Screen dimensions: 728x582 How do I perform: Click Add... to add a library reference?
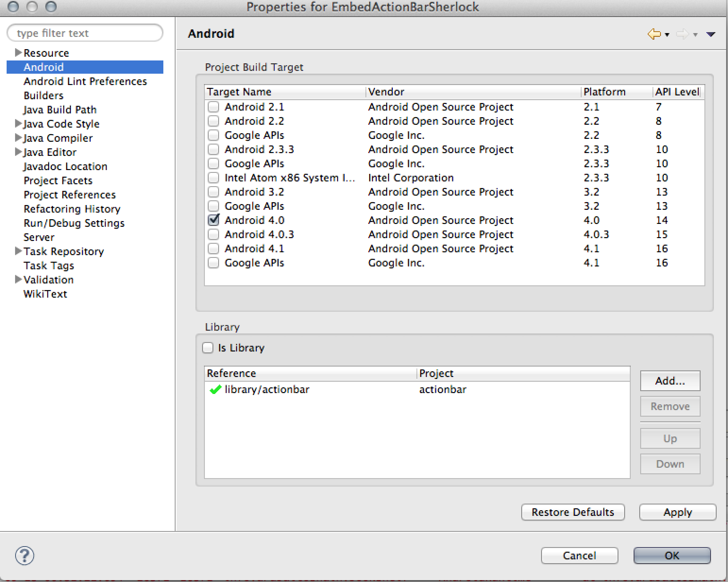(x=670, y=381)
